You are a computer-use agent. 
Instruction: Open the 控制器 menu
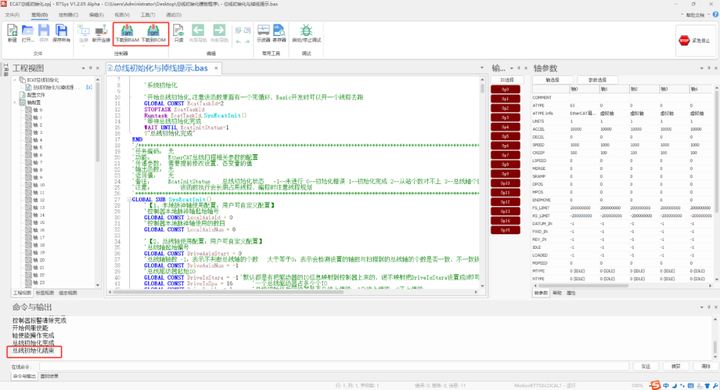68,15
